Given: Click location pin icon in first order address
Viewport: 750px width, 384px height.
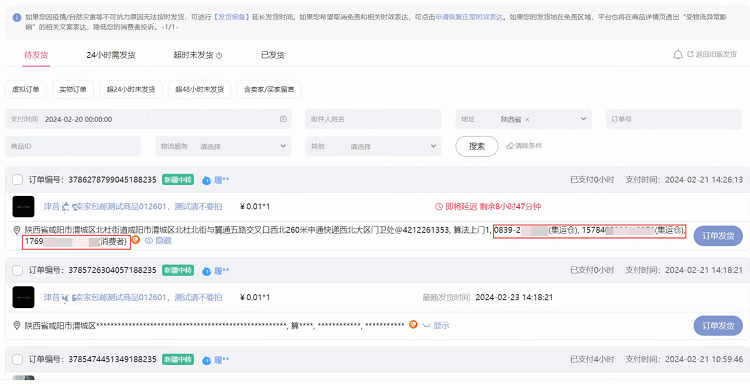Looking at the screenshot, I should 18,230.
